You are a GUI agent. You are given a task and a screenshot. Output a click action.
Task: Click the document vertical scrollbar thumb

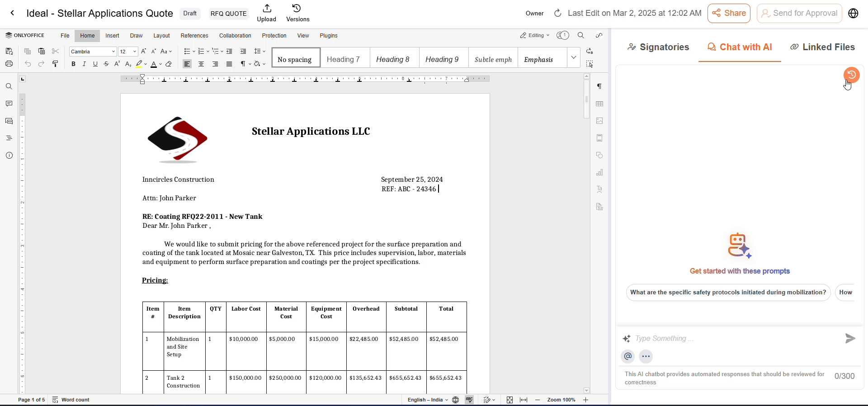(587, 99)
